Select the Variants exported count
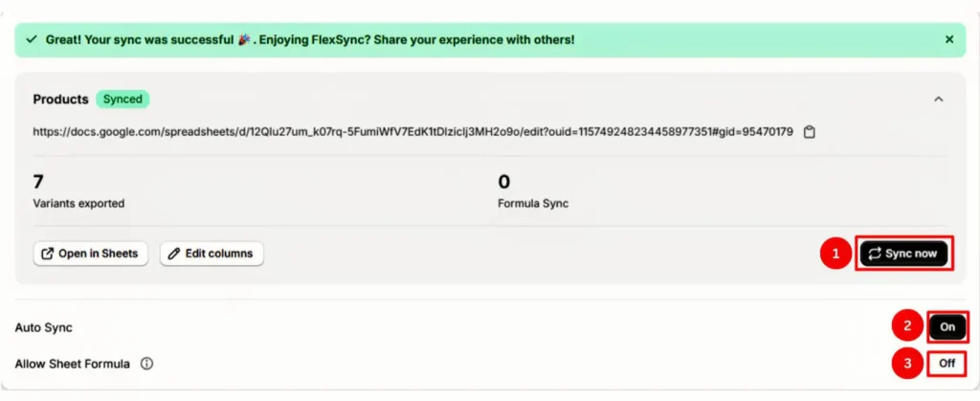 tap(38, 182)
